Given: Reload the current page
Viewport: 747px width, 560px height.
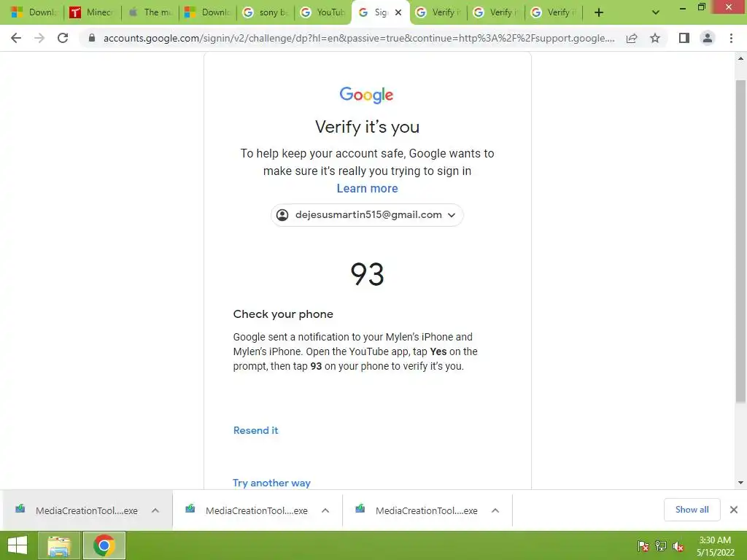Looking at the screenshot, I should (x=63, y=38).
